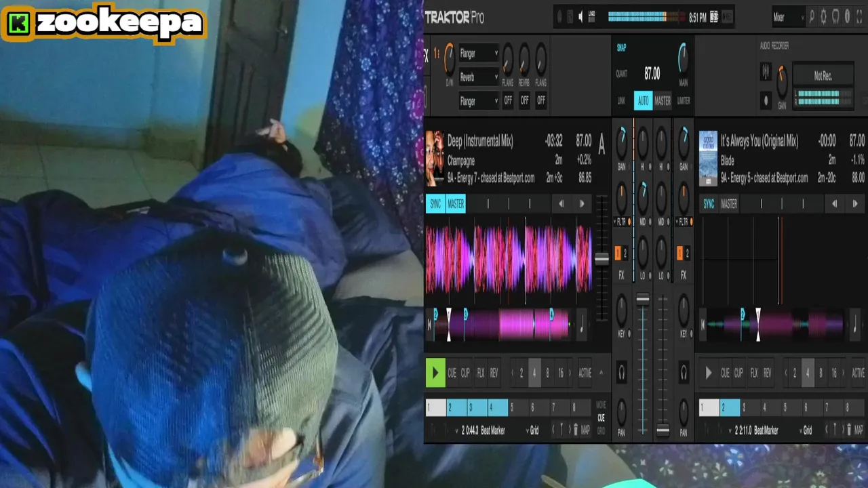Select deck A CUE advanced tab

click(601, 418)
